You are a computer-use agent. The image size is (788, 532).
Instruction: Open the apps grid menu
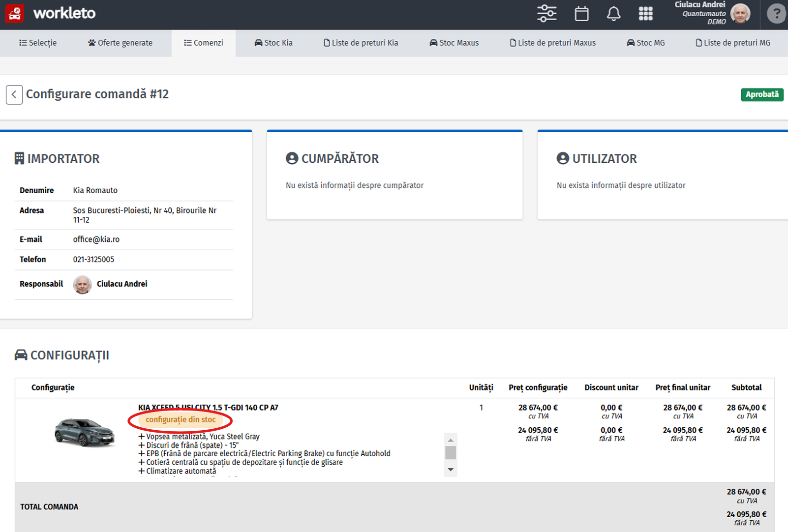coord(645,13)
